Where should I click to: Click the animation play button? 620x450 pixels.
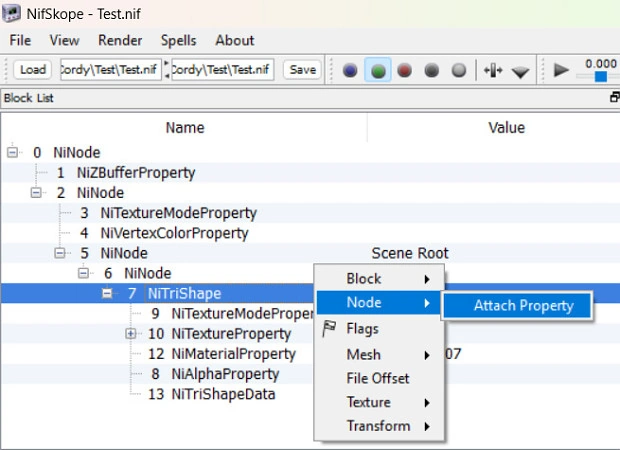pyautogui.click(x=561, y=70)
